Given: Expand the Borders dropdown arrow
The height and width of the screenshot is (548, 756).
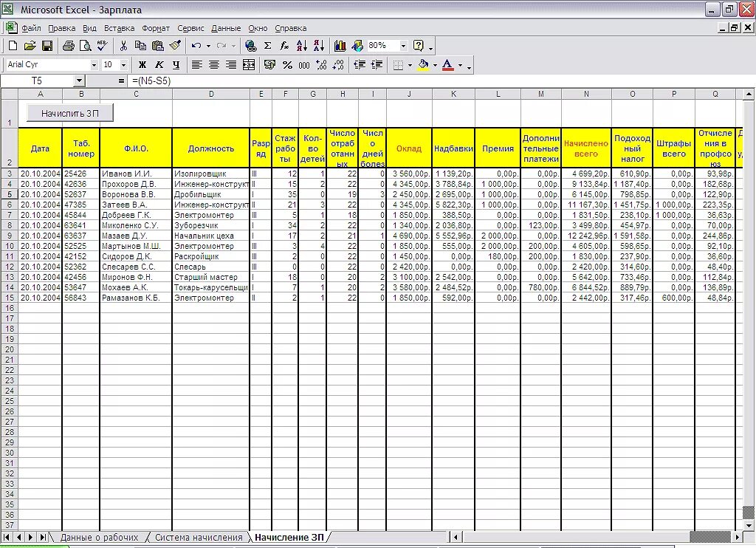Looking at the screenshot, I should [410, 65].
